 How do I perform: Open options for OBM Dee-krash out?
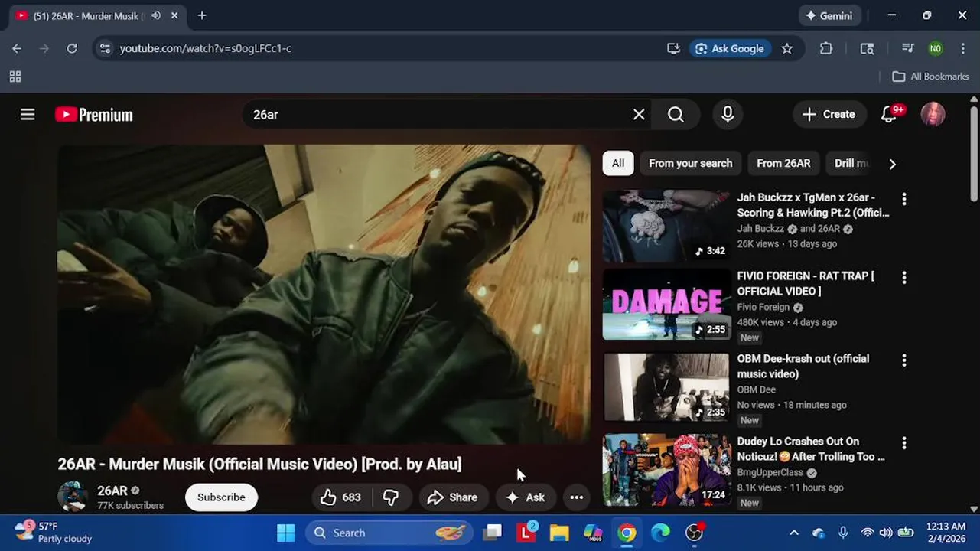(x=904, y=360)
